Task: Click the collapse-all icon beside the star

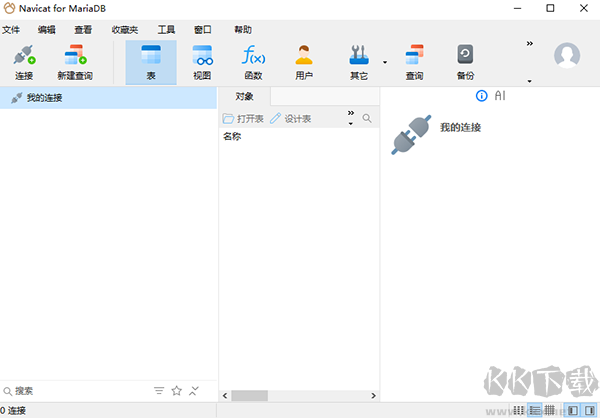Action: (194, 391)
